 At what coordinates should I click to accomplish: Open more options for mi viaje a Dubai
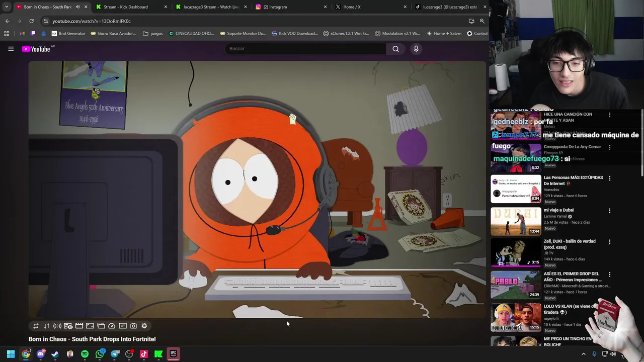click(x=610, y=211)
